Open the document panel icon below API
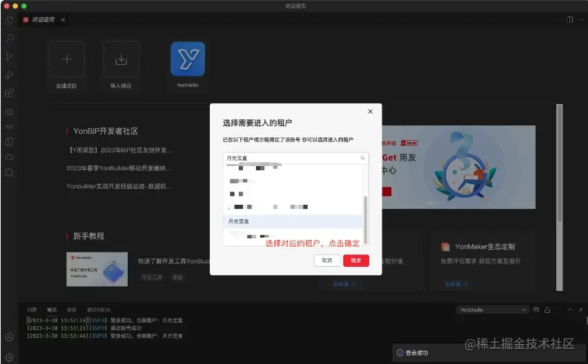 [10, 142]
